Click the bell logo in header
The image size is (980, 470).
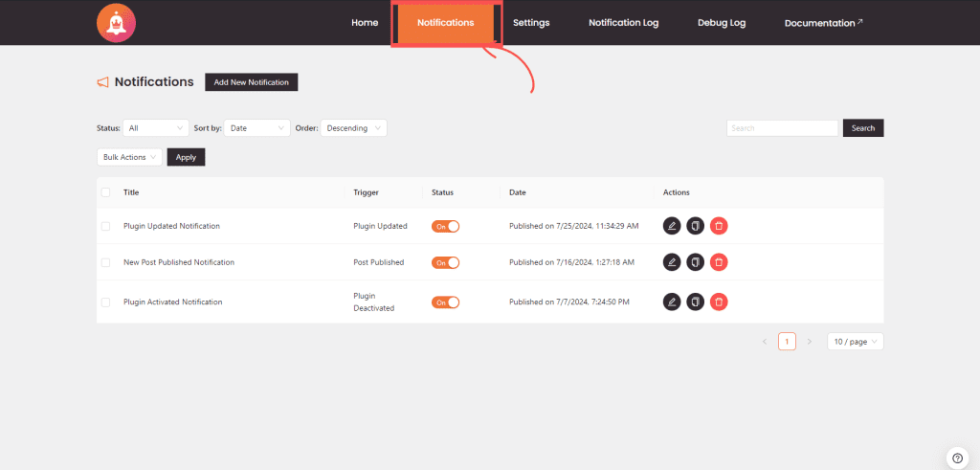(116, 23)
